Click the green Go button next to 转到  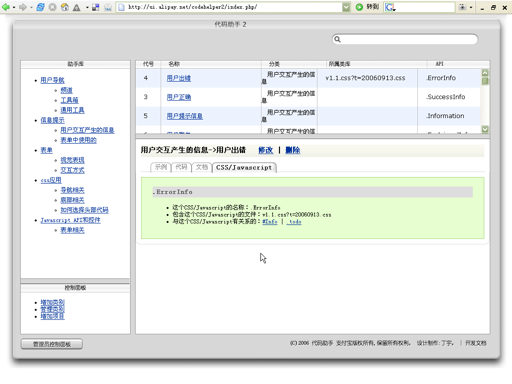click(359, 7)
